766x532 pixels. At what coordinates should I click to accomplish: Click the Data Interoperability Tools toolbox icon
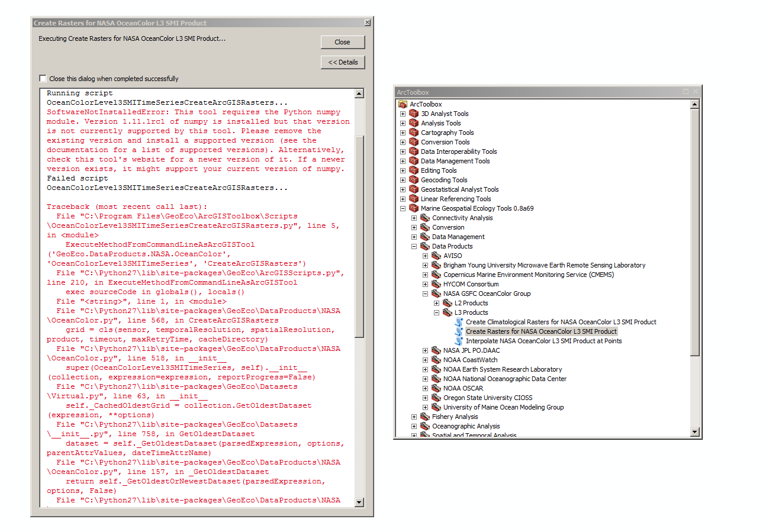(x=414, y=151)
